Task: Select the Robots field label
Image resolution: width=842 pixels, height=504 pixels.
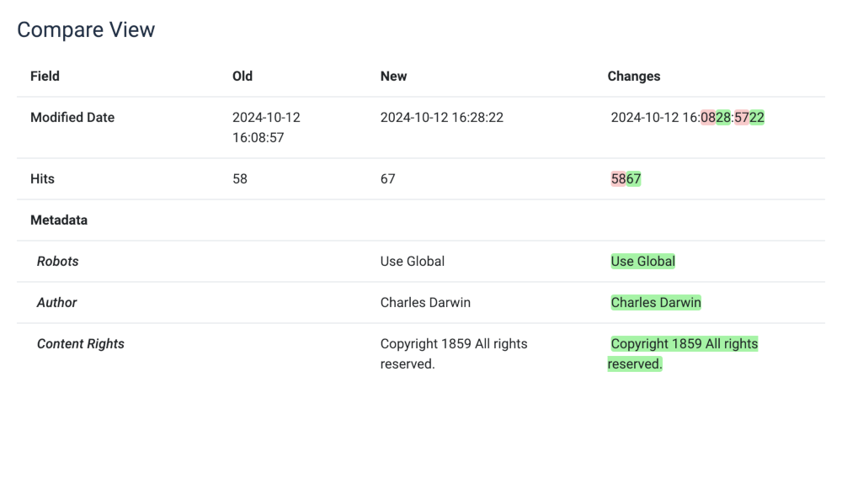Action: coord(57,262)
